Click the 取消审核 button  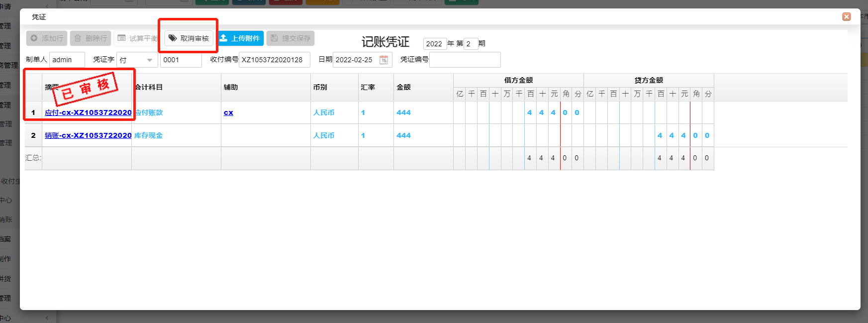click(189, 38)
